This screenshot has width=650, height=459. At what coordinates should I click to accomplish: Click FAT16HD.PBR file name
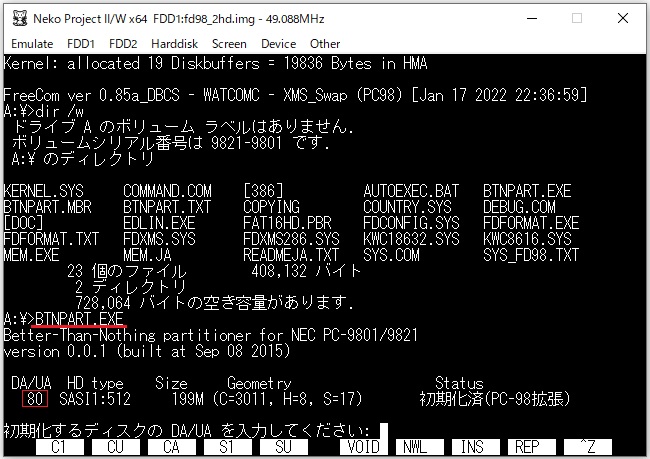287,223
